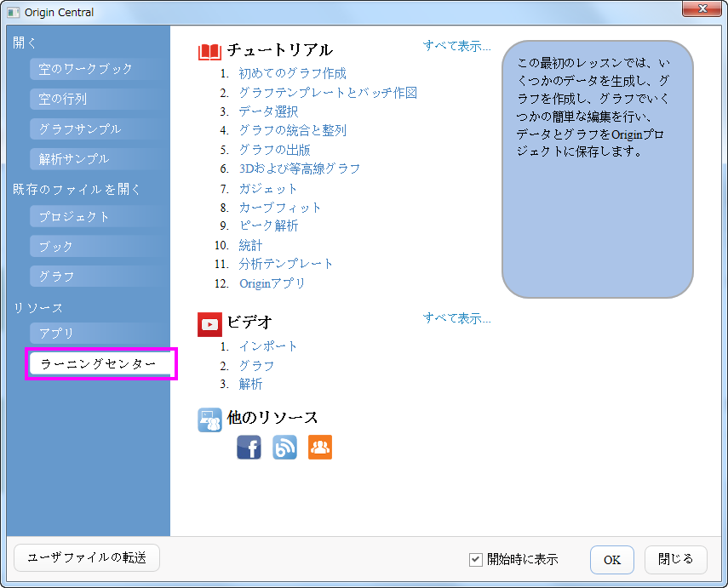
Task: Open the 解析 video link
Action: click(x=250, y=384)
